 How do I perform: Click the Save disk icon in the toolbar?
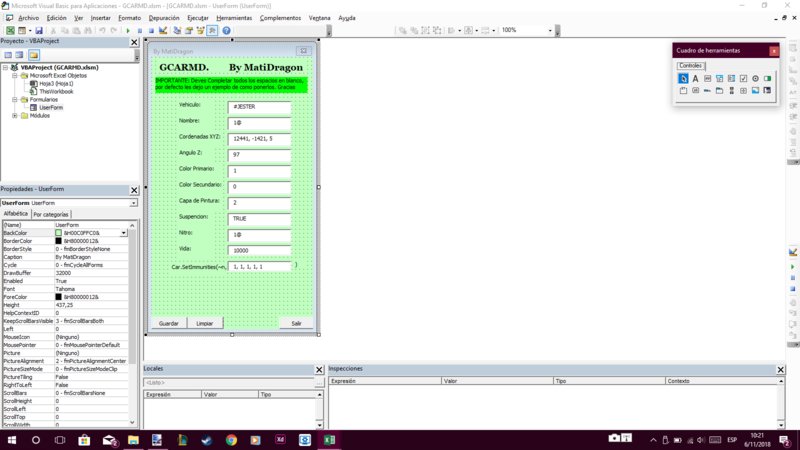point(38,31)
